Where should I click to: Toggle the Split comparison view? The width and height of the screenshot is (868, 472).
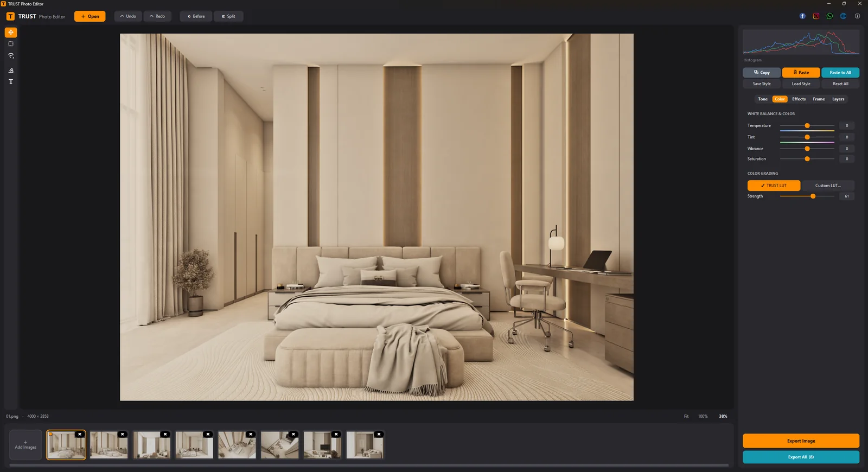point(228,16)
